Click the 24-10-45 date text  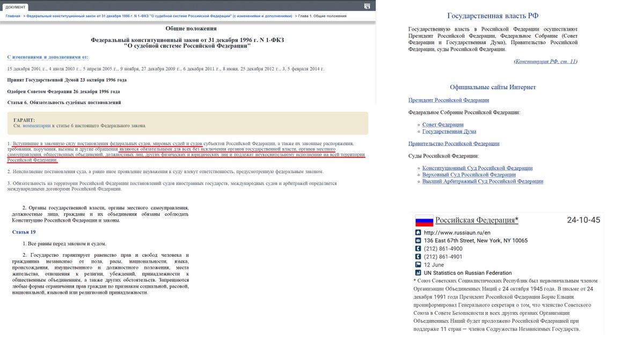pyautogui.click(x=584, y=220)
